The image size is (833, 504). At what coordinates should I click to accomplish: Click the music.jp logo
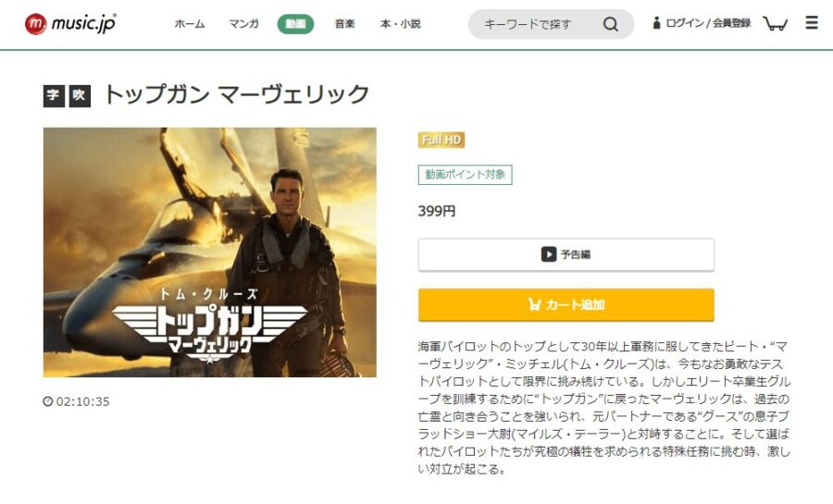pyautogui.click(x=70, y=24)
